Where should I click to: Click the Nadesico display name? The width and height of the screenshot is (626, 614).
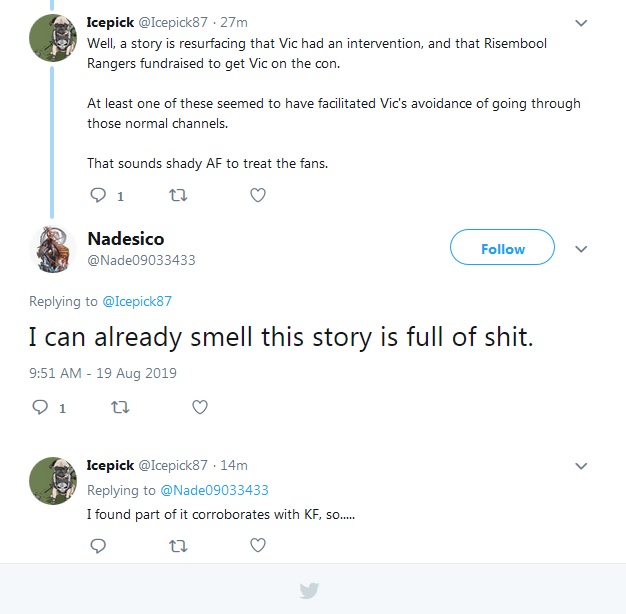126,239
